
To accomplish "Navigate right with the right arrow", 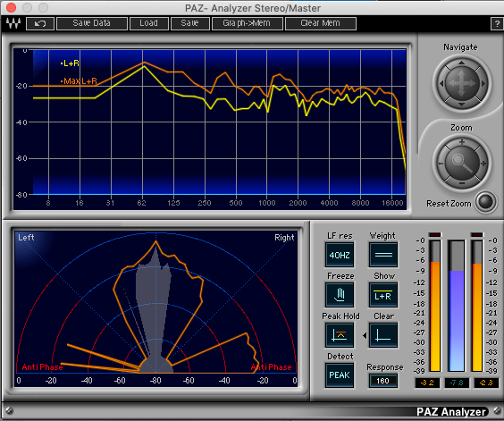I will (483, 84).
